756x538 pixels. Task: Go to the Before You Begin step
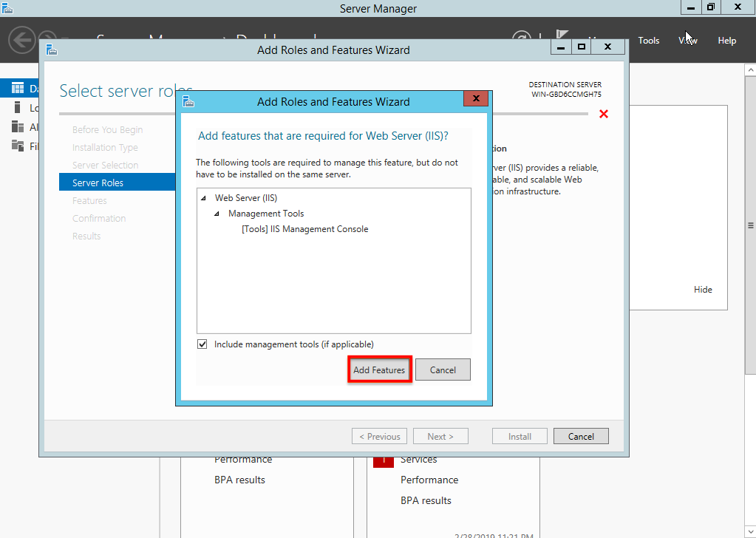tap(107, 129)
